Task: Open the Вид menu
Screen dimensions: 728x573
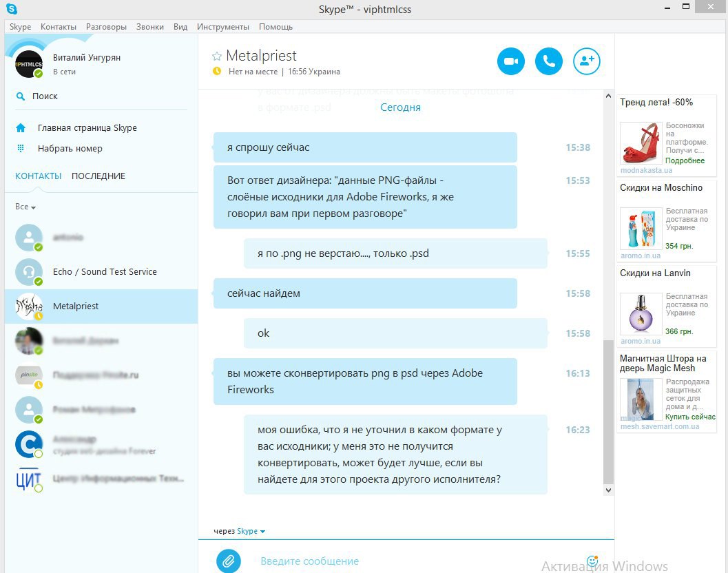Action: [x=180, y=27]
